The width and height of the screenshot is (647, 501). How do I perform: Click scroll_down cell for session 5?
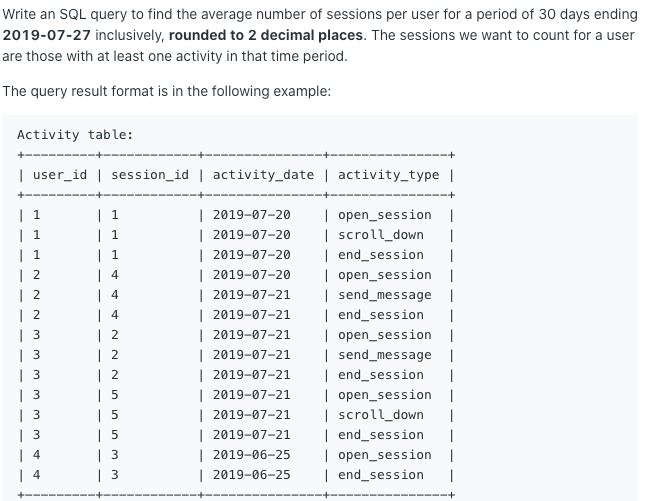381,415
